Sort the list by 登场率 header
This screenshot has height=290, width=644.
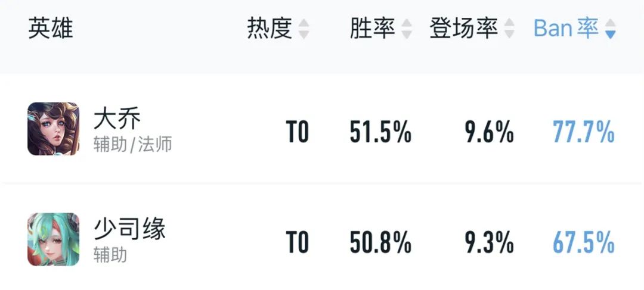(464, 29)
